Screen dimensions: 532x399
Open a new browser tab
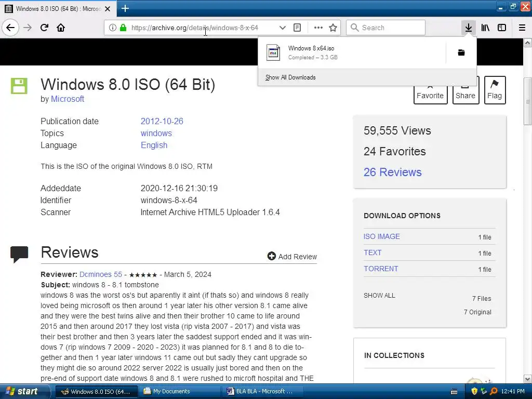pos(125,8)
